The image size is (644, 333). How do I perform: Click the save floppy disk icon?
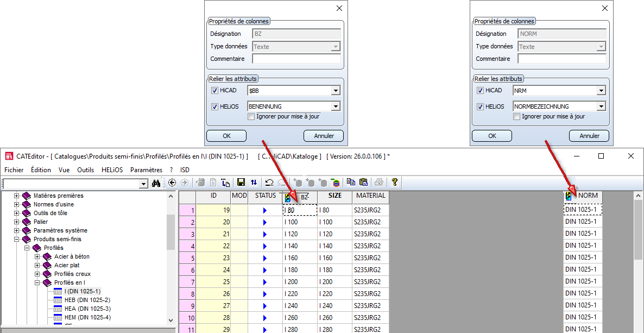click(x=241, y=183)
